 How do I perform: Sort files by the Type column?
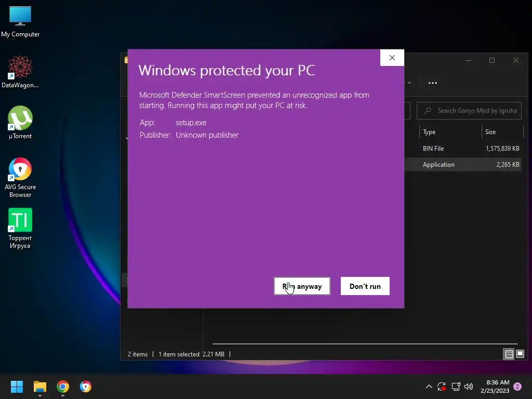pos(450,131)
